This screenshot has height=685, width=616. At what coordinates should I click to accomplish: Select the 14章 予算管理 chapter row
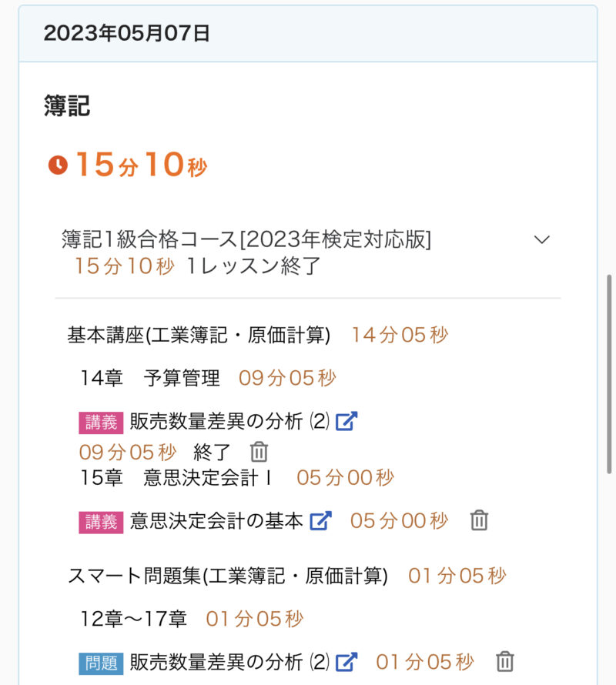tap(150, 378)
